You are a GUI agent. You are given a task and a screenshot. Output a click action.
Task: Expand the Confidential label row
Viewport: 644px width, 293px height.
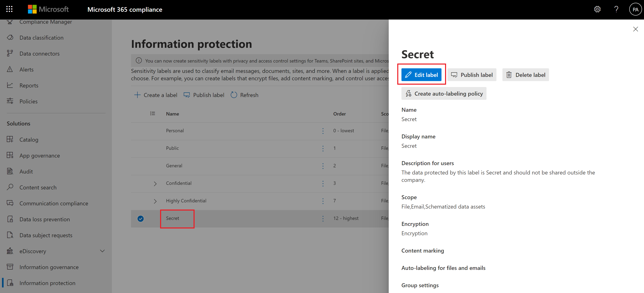(x=155, y=183)
